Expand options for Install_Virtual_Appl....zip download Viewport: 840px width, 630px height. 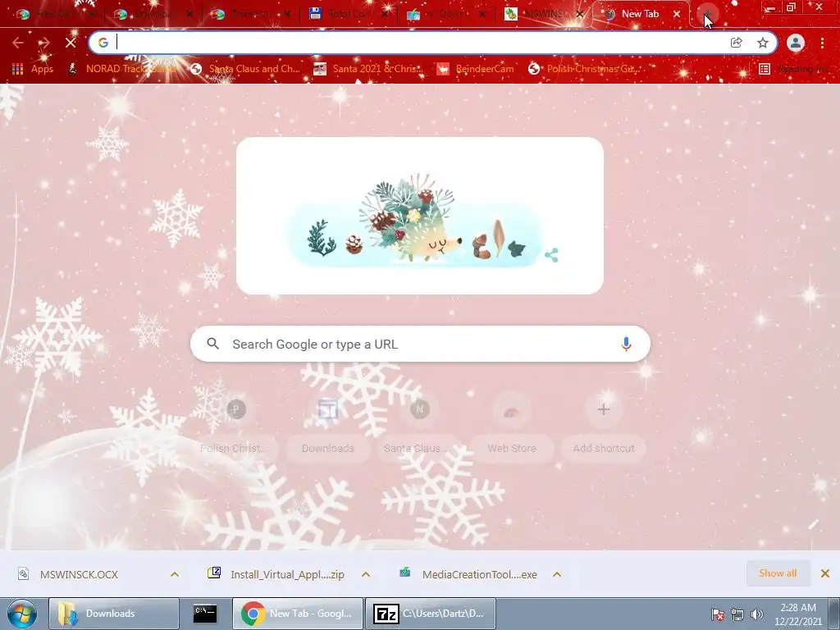coord(366,574)
